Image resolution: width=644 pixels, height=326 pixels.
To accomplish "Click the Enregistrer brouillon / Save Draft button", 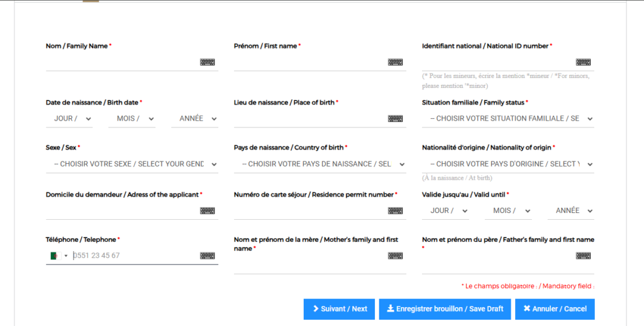I will [445, 309].
